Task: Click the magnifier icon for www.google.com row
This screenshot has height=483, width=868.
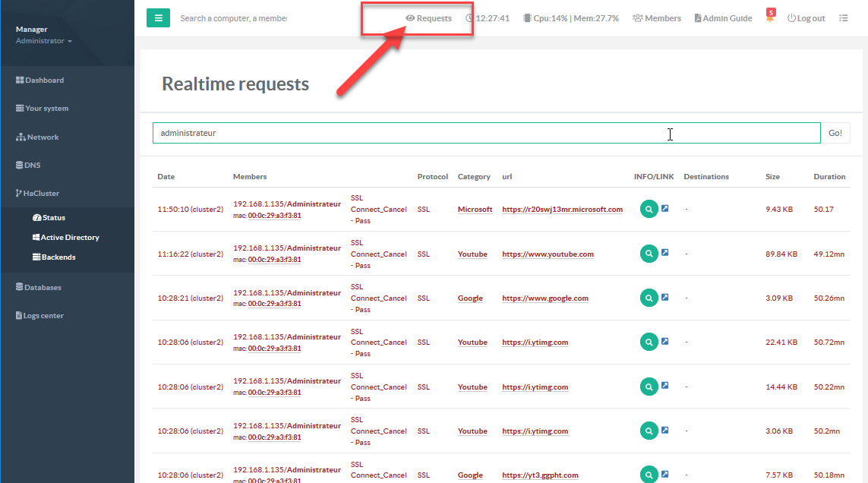Action: tap(649, 298)
